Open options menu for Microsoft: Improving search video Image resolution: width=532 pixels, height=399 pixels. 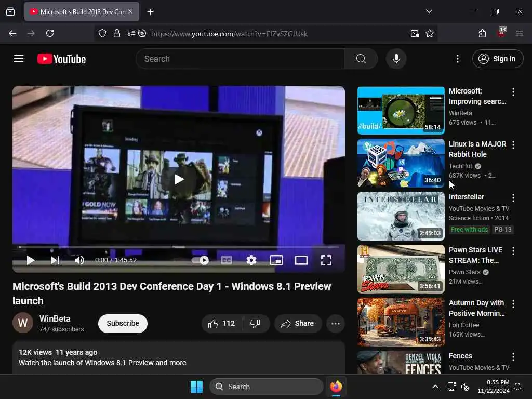coord(513,91)
